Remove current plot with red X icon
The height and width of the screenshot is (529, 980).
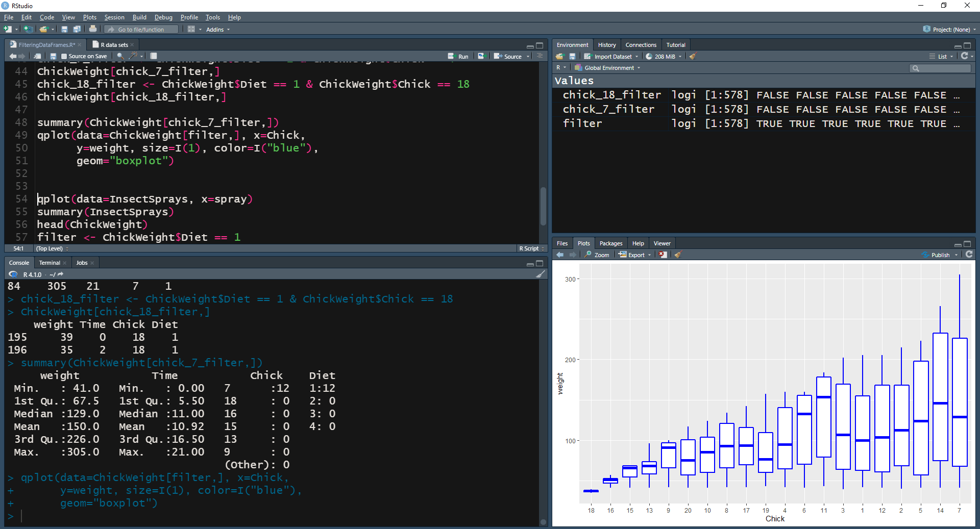point(663,255)
